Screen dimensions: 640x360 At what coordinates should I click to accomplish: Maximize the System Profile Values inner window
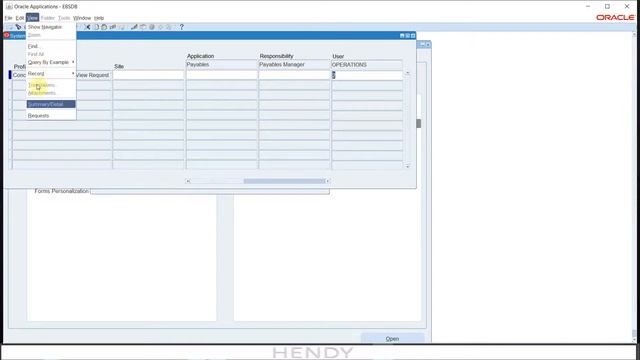pos(407,36)
